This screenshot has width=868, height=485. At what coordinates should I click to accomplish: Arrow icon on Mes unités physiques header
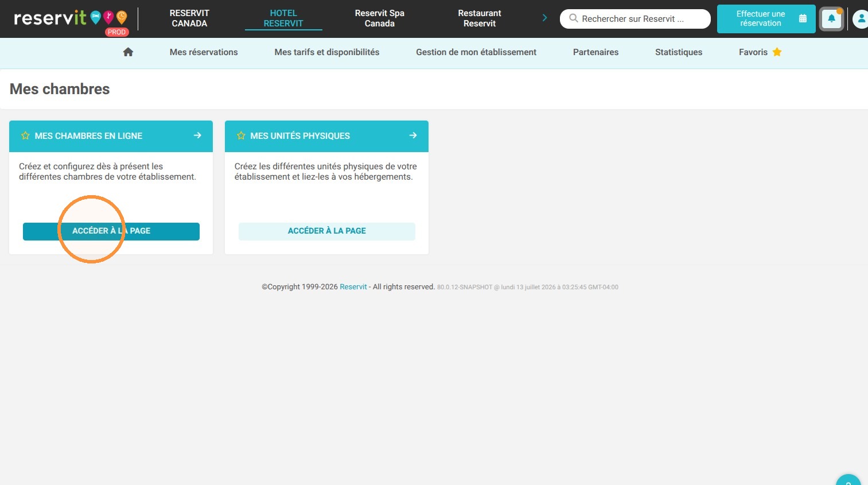413,135
